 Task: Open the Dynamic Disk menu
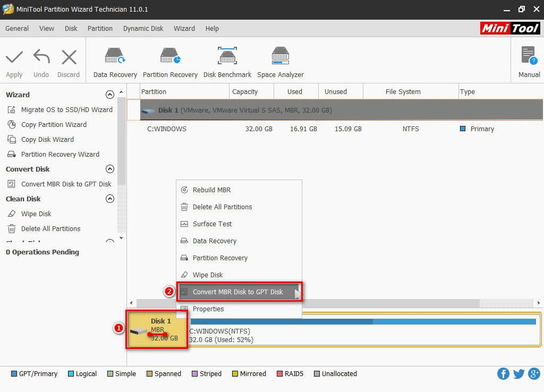tap(143, 29)
